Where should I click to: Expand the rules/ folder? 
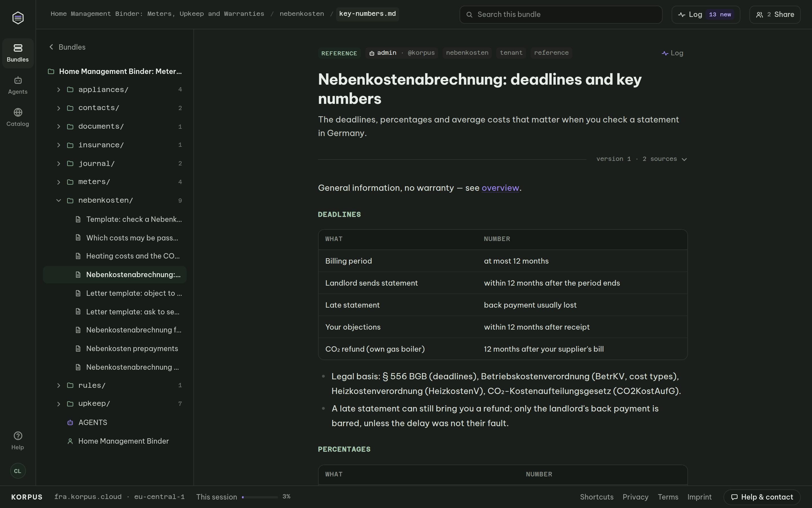[x=59, y=385]
